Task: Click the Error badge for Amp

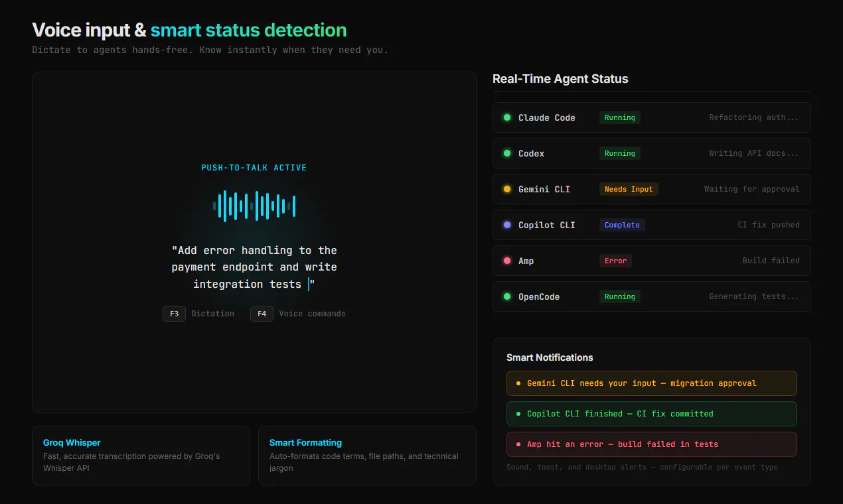Action: (615, 261)
